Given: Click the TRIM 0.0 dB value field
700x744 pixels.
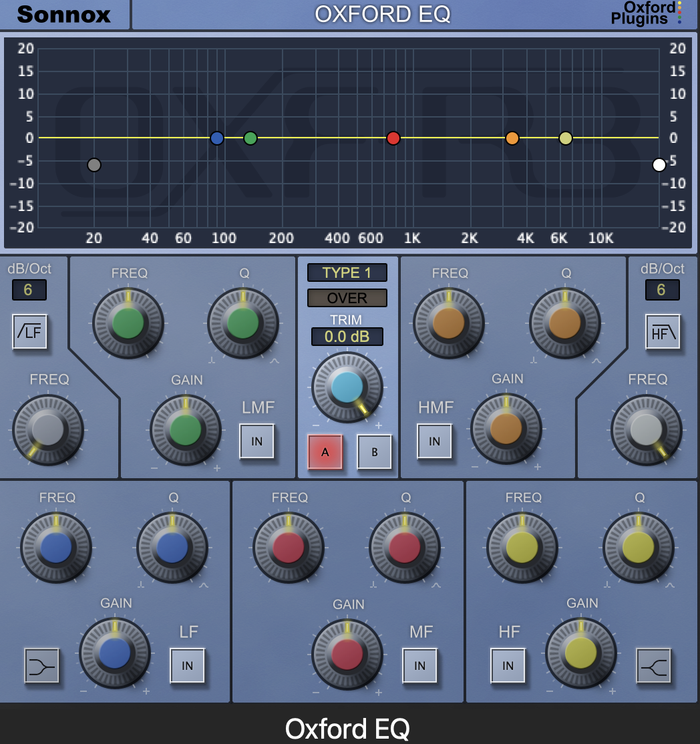Looking at the screenshot, I should 347,337.
